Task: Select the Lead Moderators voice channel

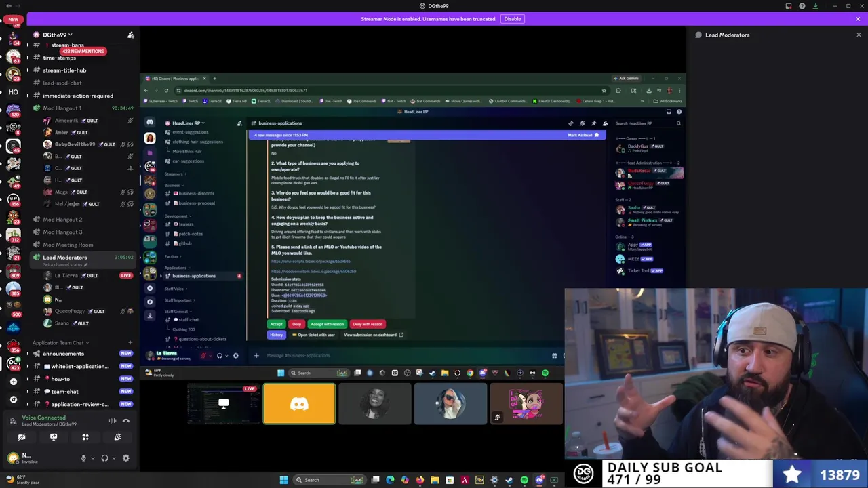Action: tap(65, 258)
